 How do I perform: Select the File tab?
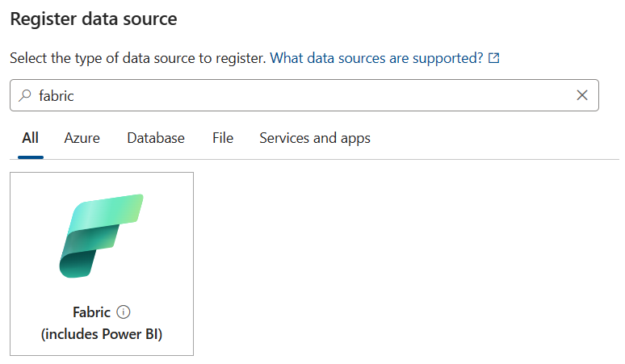coord(223,138)
